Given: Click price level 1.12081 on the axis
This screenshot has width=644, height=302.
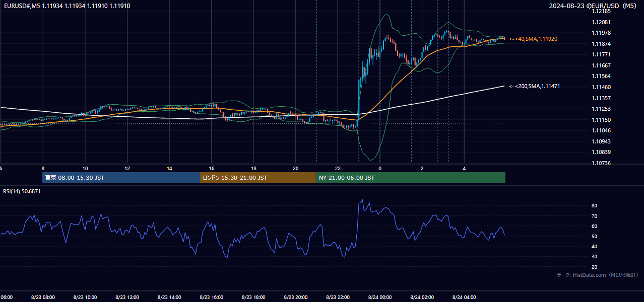Looking at the screenshot, I should tap(601, 22).
